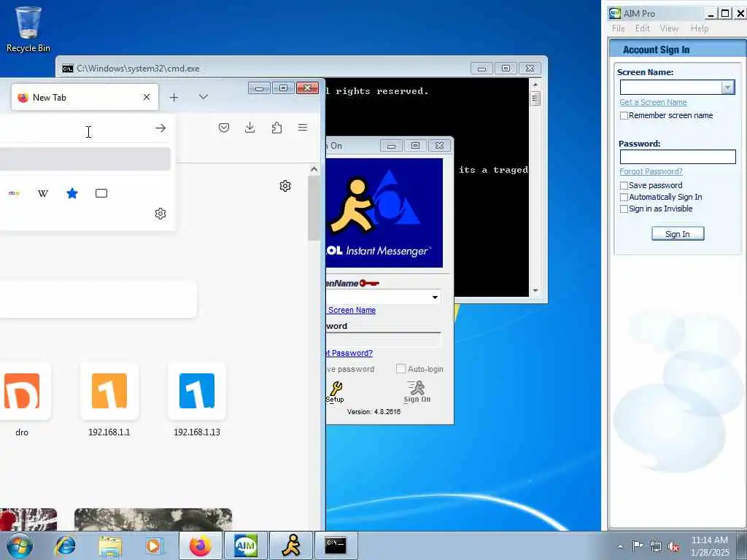Expand the AIM ScreenName dropdown arrow
747x560 pixels.
[435, 297]
